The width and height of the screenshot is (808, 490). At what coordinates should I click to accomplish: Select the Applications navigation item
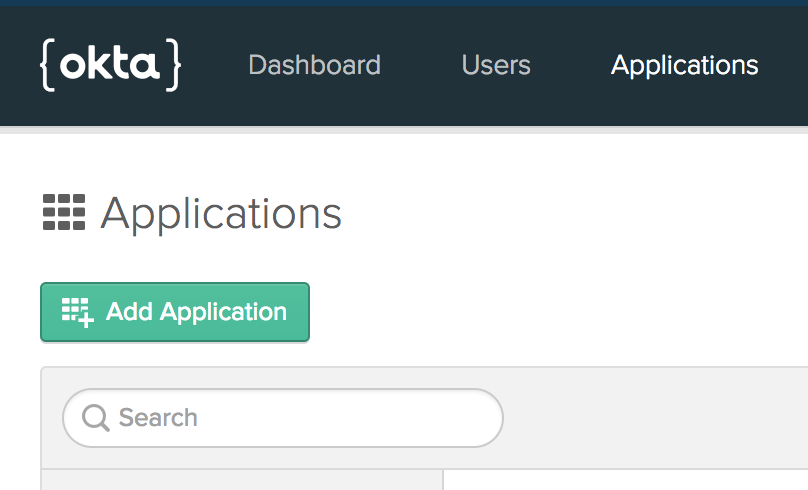(684, 65)
